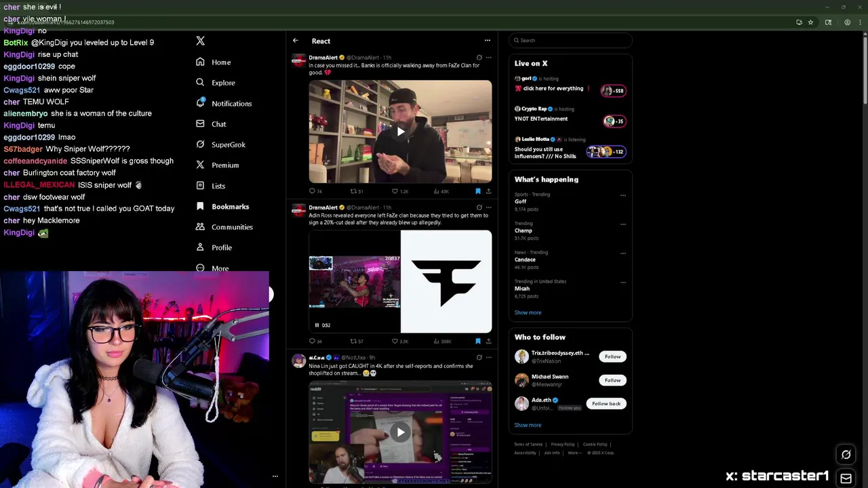The image size is (868, 488).
Task: Open more options on the Adin Ross post
Action: [x=488, y=207]
